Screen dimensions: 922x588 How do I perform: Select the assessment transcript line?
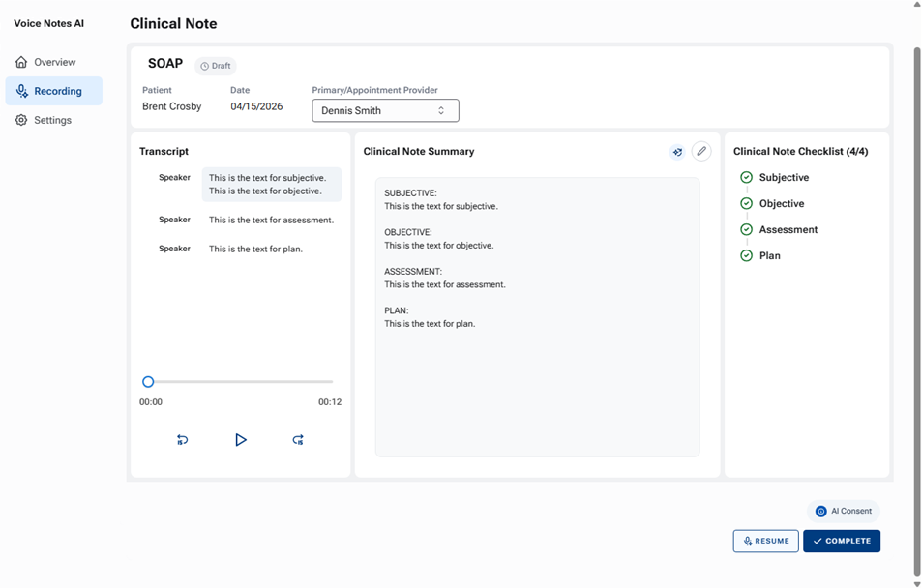(x=271, y=220)
